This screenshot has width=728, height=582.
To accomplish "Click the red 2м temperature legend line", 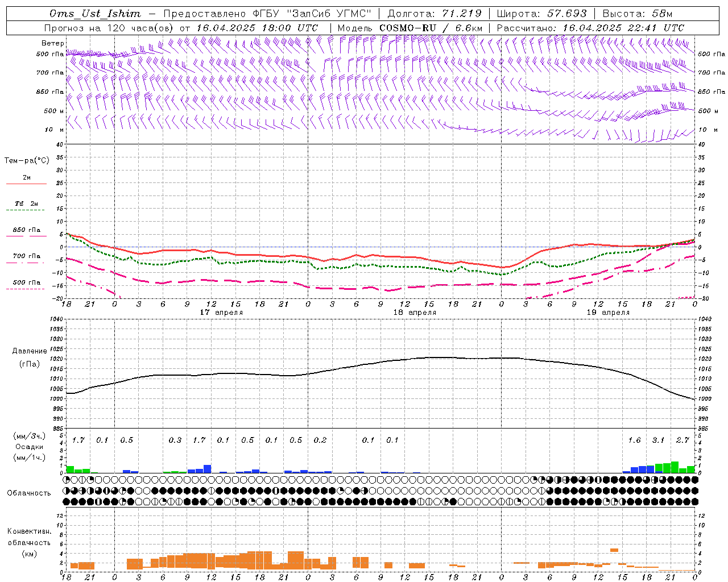I will [26, 184].
